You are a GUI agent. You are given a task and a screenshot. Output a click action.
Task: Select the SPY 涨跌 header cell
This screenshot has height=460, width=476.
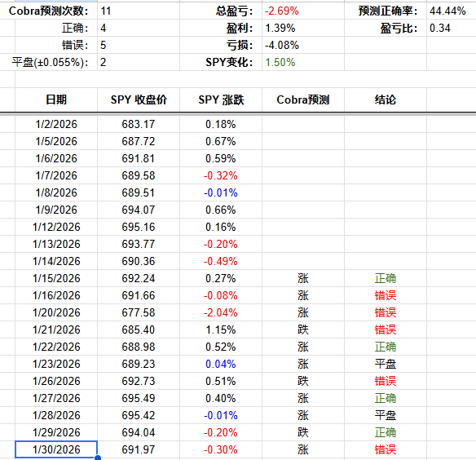point(221,100)
